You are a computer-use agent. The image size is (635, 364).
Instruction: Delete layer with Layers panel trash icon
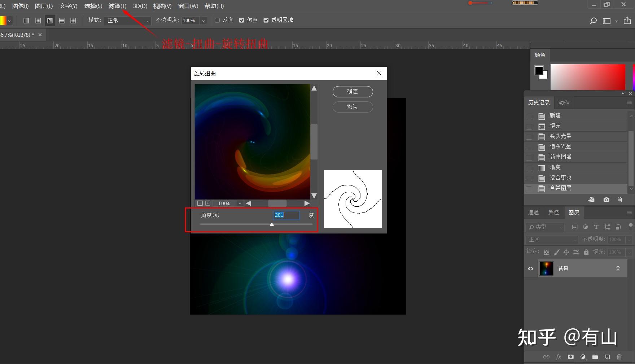619,357
